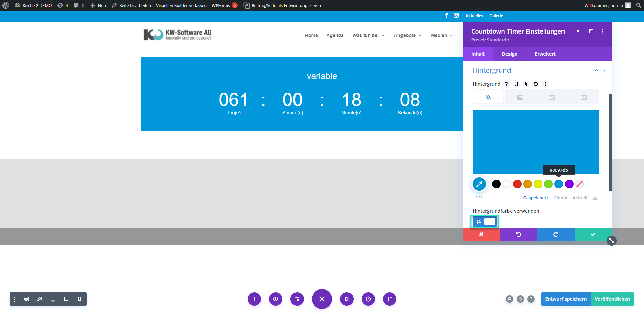The height and width of the screenshot is (314, 644).
Task: Switch to tablet preview icon
Action: coord(66,299)
